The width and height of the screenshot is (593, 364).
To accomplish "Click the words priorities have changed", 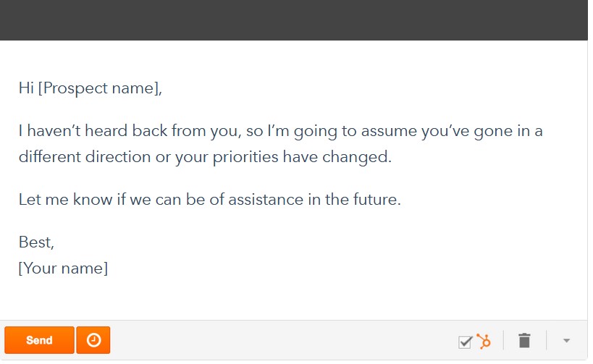I will (x=302, y=157).
